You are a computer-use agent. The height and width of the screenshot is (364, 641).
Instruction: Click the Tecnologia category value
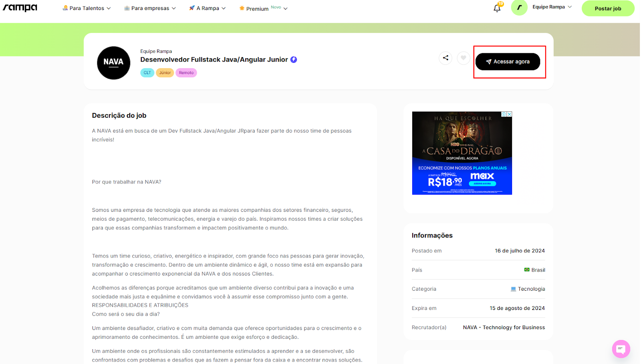(x=531, y=289)
